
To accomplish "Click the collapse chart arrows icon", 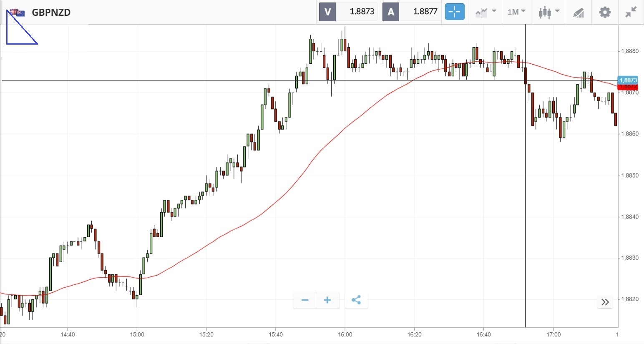I will 631,12.
